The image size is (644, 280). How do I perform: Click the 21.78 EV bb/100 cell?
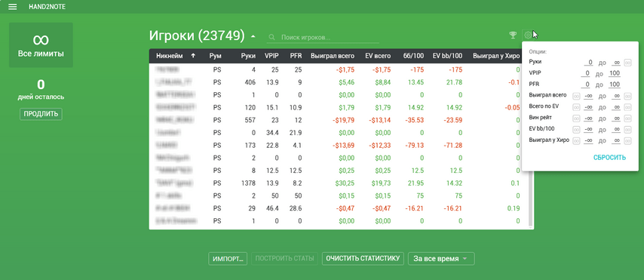454,82
